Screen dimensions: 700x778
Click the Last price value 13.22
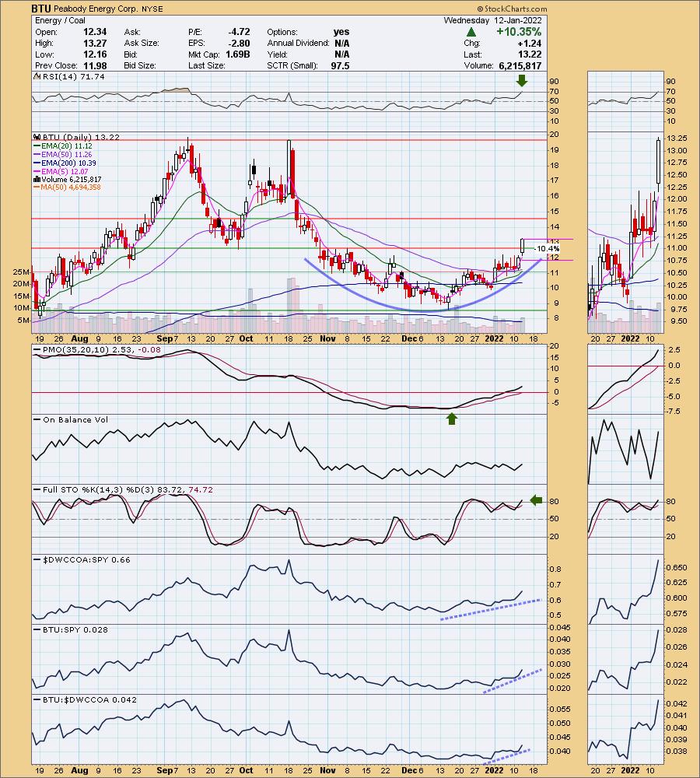pos(530,54)
